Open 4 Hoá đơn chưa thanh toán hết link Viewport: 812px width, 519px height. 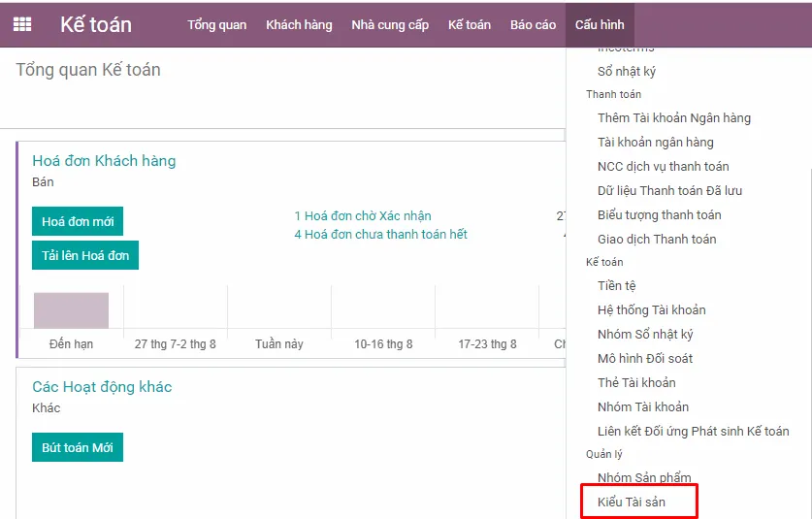click(380, 234)
